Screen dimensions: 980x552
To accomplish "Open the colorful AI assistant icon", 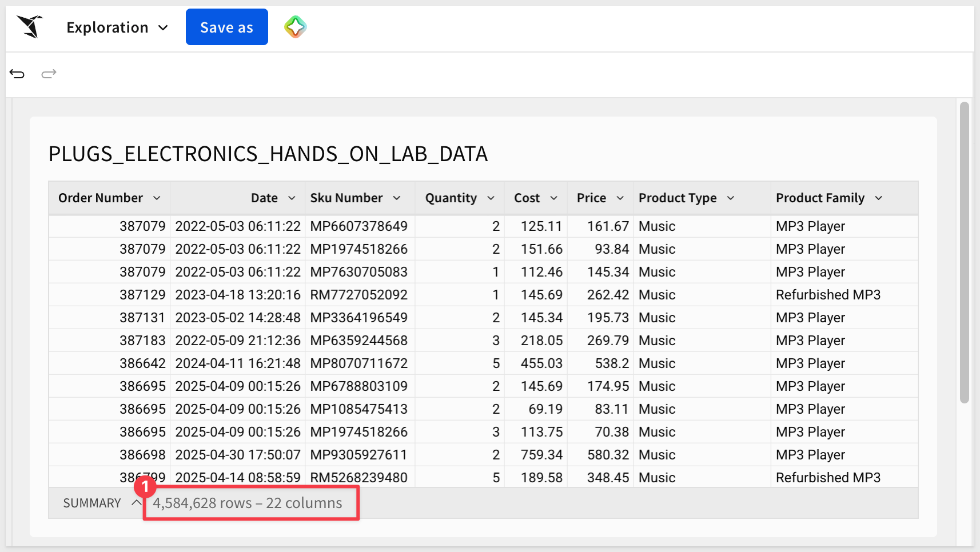I will [296, 27].
